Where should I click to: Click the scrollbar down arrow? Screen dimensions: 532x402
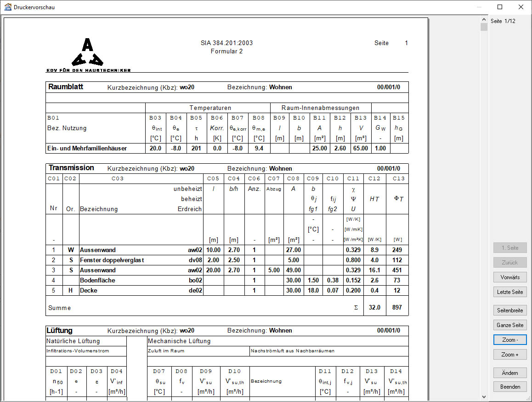point(484,396)
